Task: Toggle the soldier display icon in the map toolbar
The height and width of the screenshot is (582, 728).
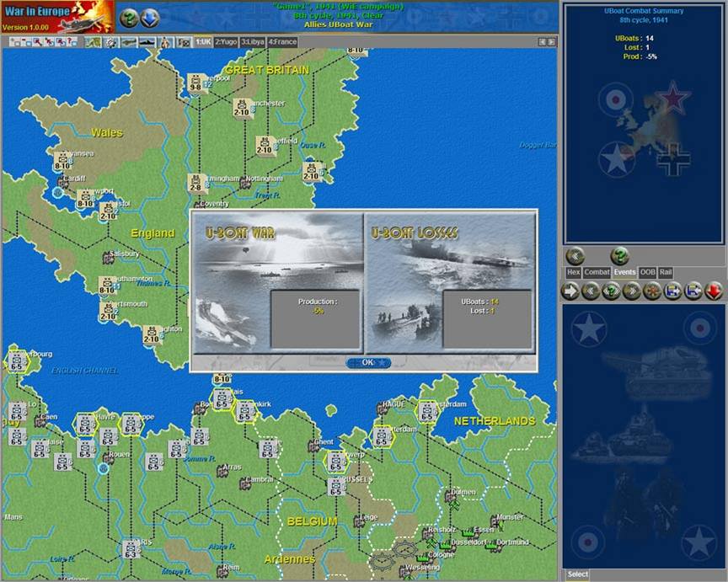Action: point(165,41)
